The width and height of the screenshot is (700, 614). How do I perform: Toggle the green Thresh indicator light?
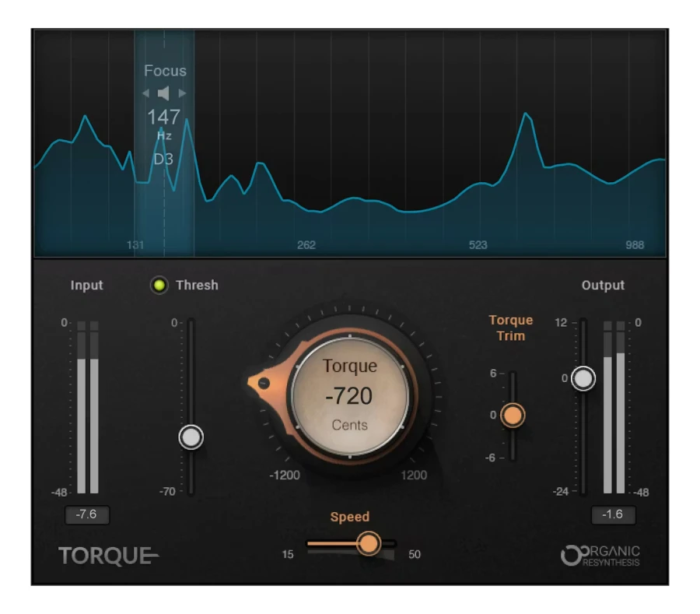tap(159, 285)
